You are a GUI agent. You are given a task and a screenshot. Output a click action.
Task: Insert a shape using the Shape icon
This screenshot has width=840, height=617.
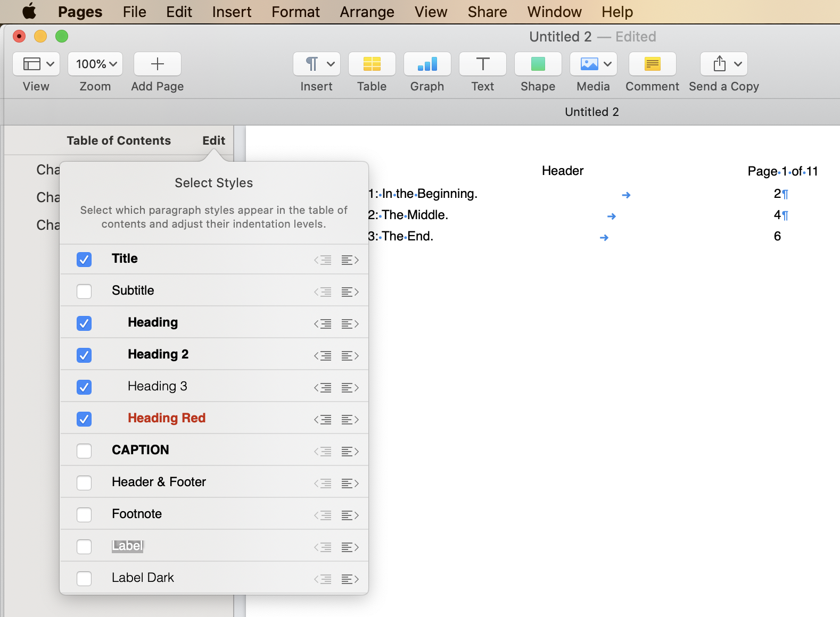pos(538,64)
